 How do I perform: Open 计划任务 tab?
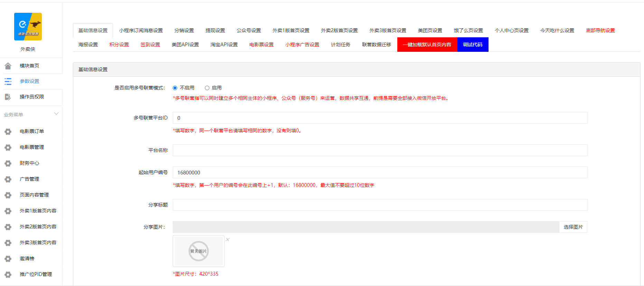[x=341, y=45]
